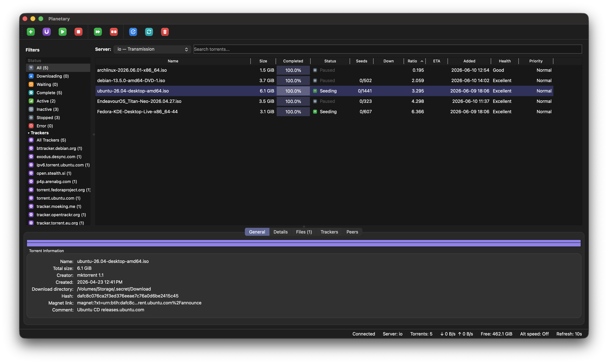Screen dimensions: 608x364
Task: Sort by the Added column header
Action: 469,61
